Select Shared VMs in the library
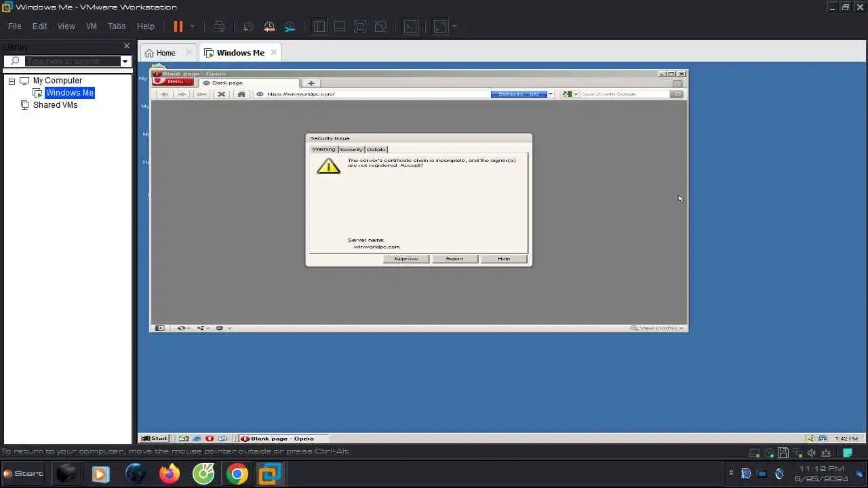 click(x=55, y=105)
